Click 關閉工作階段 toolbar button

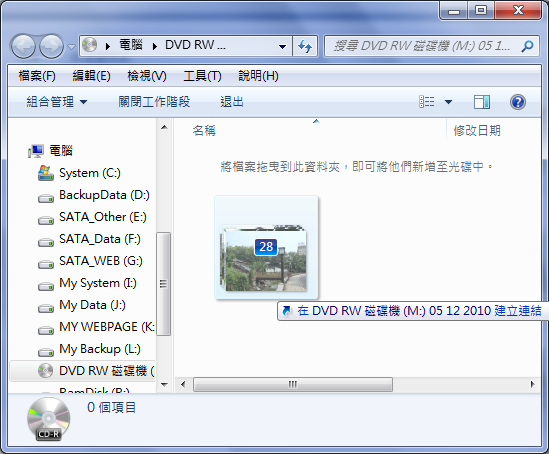coord(154,102)
